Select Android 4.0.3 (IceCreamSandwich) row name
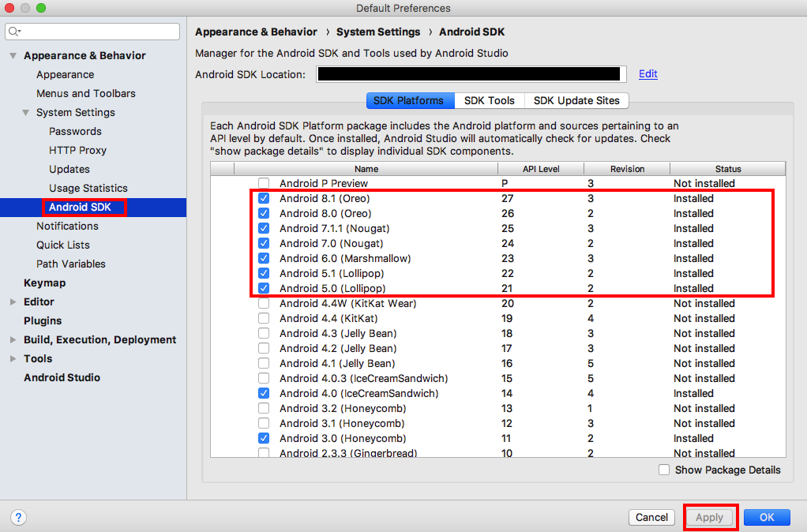This screenshot has height=532, width=807. (363, 378)
